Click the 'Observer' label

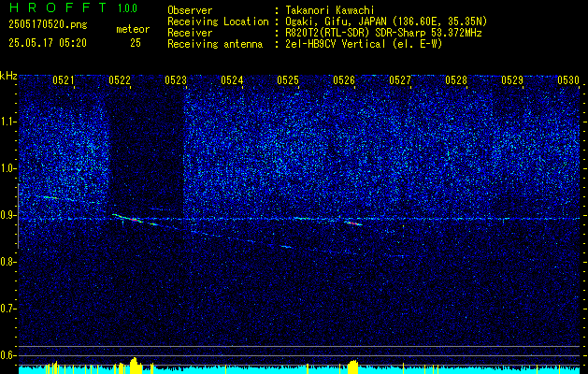click(x=190, y=10)
